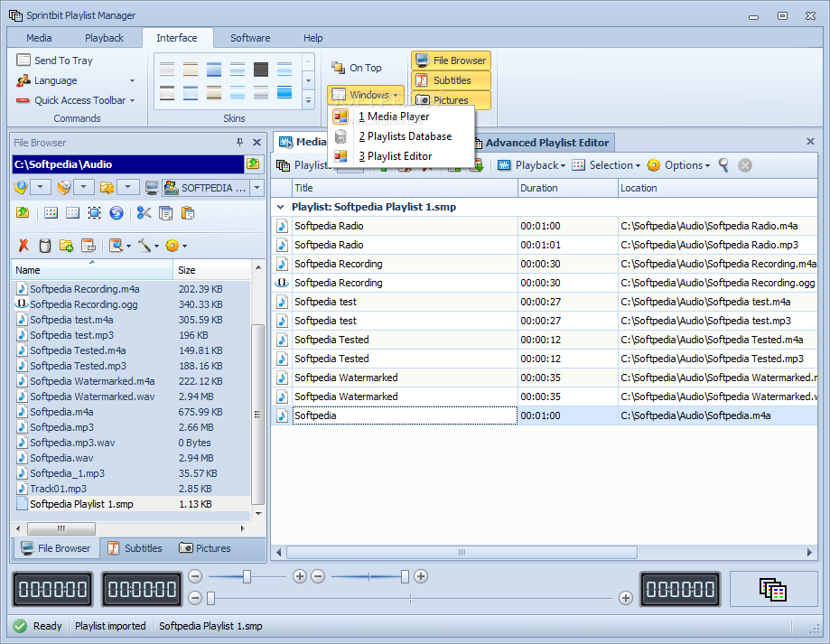Image resolution: width=830 pixels, height=644 pixels.
Task: Toggle the File Browser panel button in ribbon
Action: click(x=451, y=61)
